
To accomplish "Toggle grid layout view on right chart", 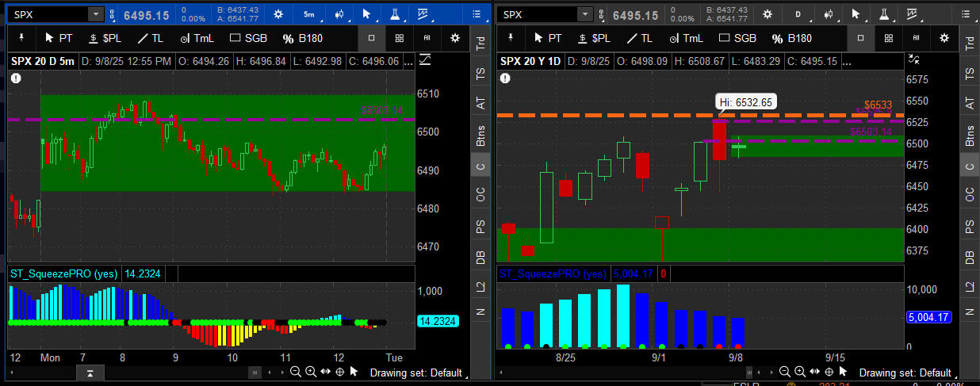I will pyautogui.click(x=890, y=38).
